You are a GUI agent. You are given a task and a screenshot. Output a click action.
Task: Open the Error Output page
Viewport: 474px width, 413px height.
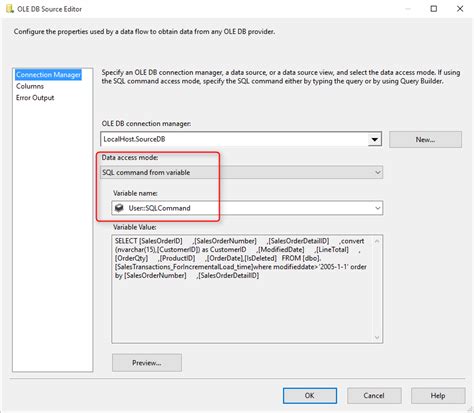(35, 98)
